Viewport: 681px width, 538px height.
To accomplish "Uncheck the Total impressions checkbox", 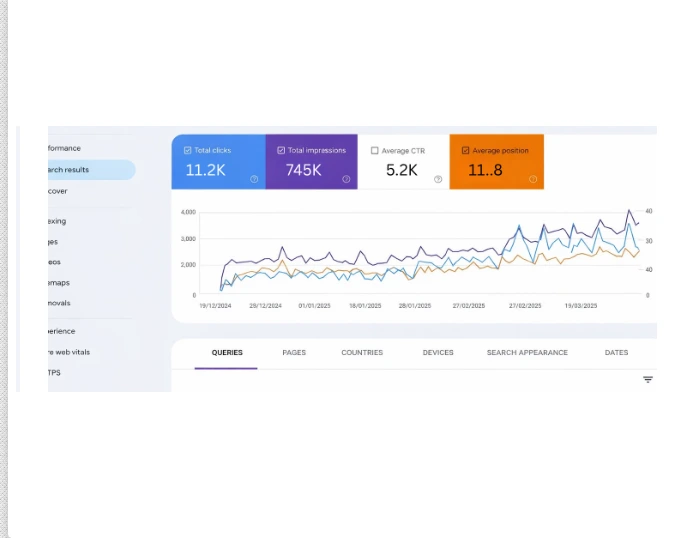I will [281, 151].
